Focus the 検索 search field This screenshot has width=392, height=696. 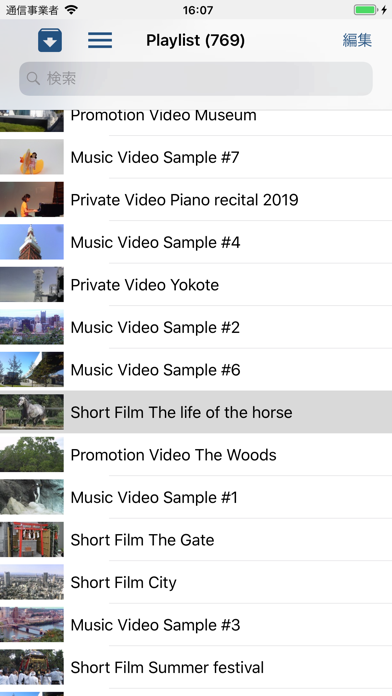coord(196,79)
